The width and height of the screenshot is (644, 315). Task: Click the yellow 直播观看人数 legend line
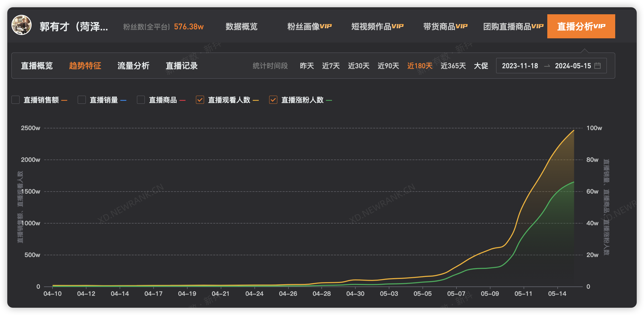[255, 100]
